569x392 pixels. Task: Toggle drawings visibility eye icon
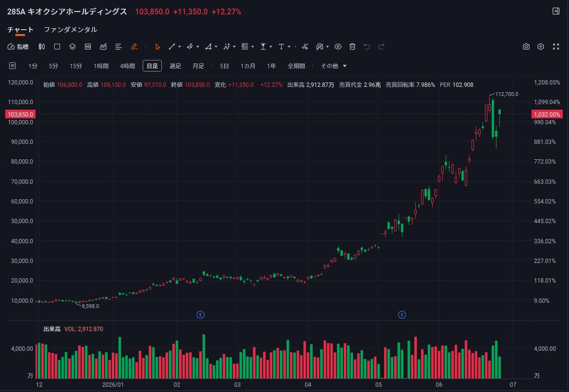pos(338,47)
